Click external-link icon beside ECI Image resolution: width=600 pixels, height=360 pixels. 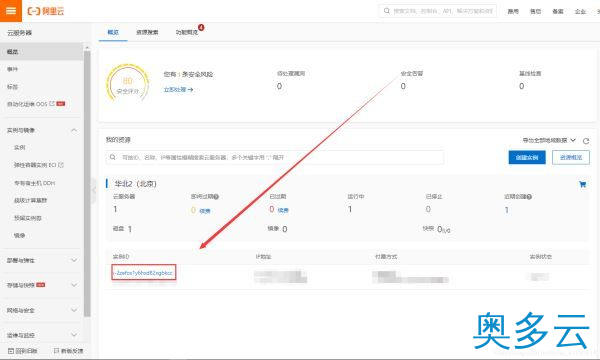pos(61,165)
